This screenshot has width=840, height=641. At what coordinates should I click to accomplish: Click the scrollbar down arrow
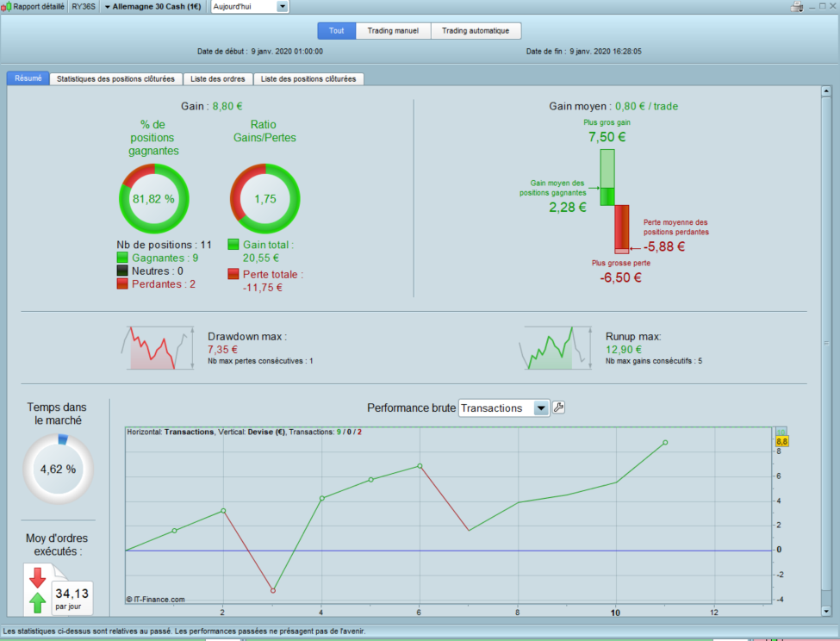pyautogui.click(x=826, y=611)
